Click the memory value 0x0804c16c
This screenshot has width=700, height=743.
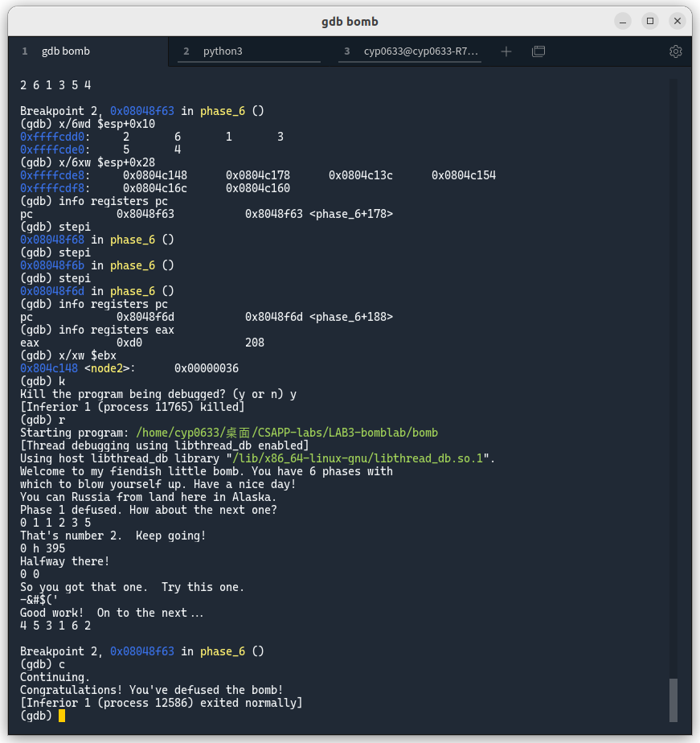[155, 188]
